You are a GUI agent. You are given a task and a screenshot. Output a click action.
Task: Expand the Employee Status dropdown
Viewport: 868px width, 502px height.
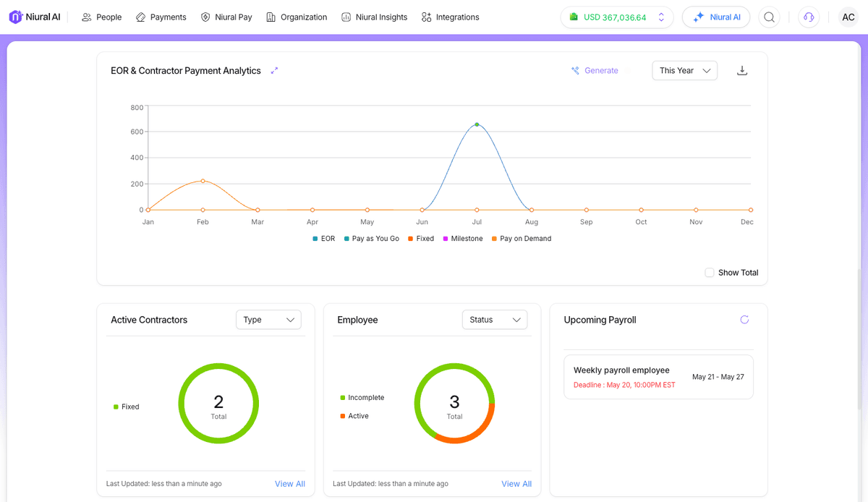(495, 320)
